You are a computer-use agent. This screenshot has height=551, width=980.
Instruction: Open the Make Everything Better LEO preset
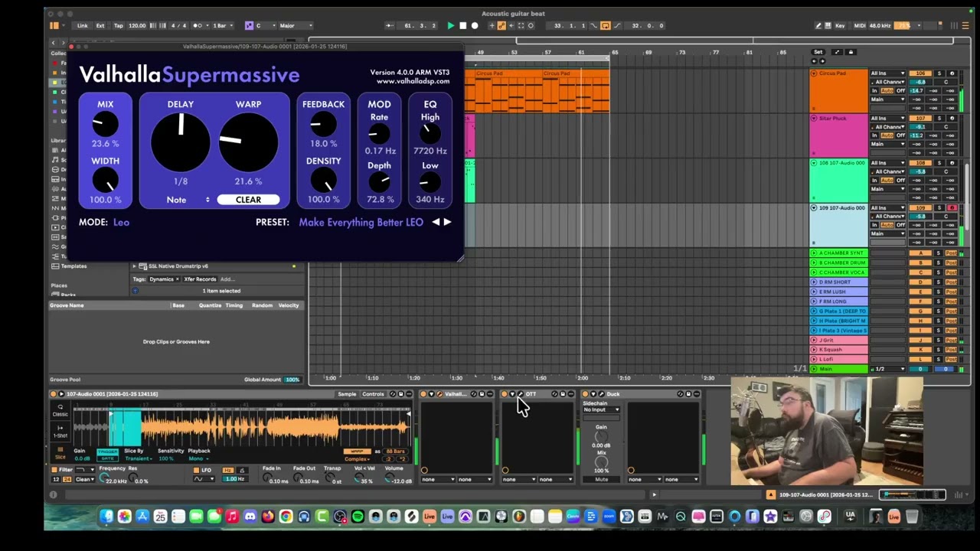361,222
